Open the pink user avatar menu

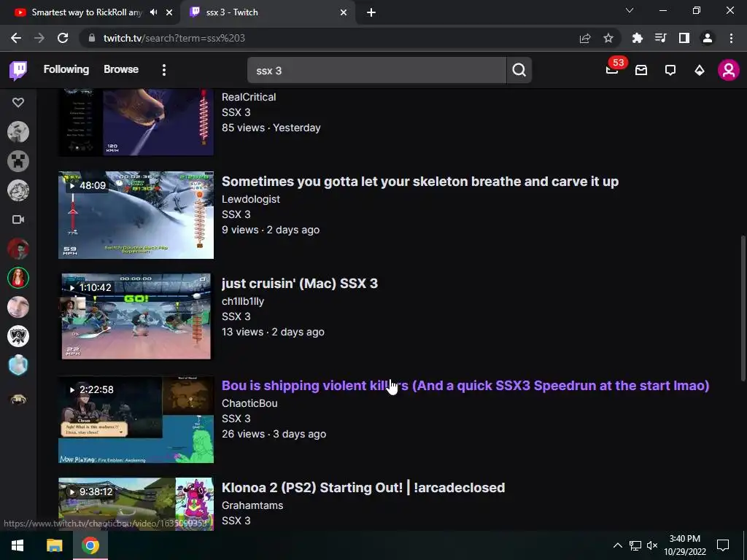point(729,71)
